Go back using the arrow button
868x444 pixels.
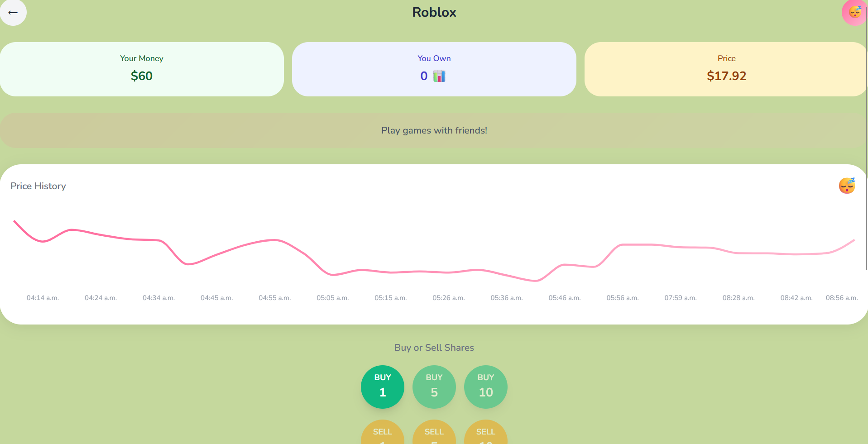13,12
